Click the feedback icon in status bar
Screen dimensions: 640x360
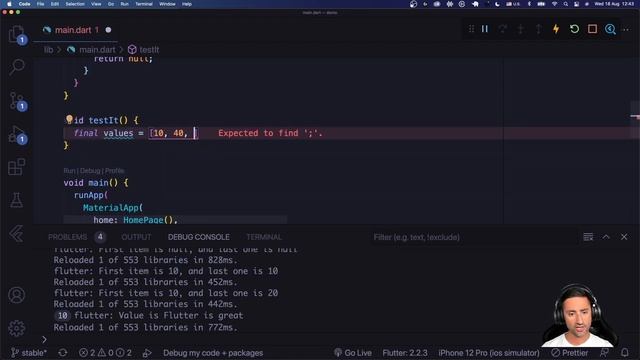coord(604,353)
